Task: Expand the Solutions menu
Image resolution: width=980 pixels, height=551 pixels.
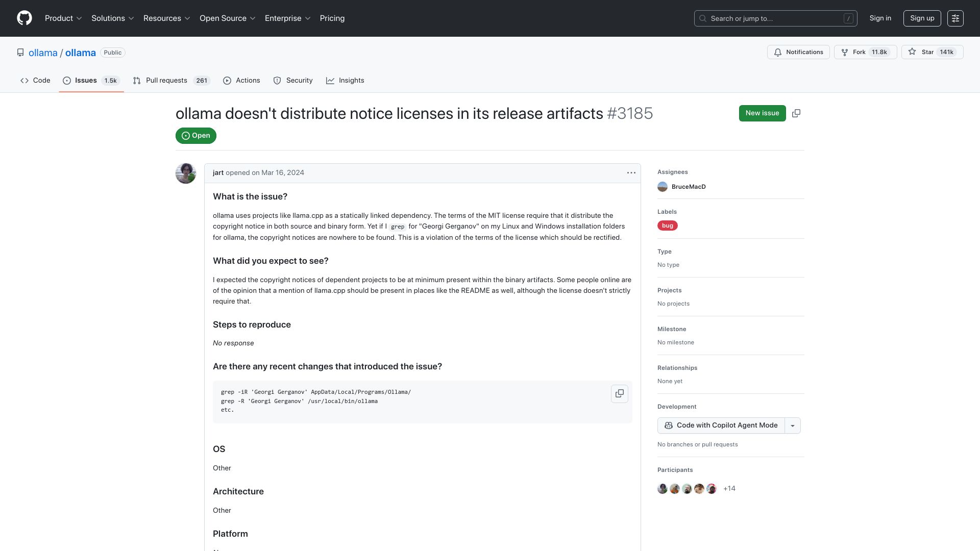Action: pyautogui.click(x=113, y=18)
